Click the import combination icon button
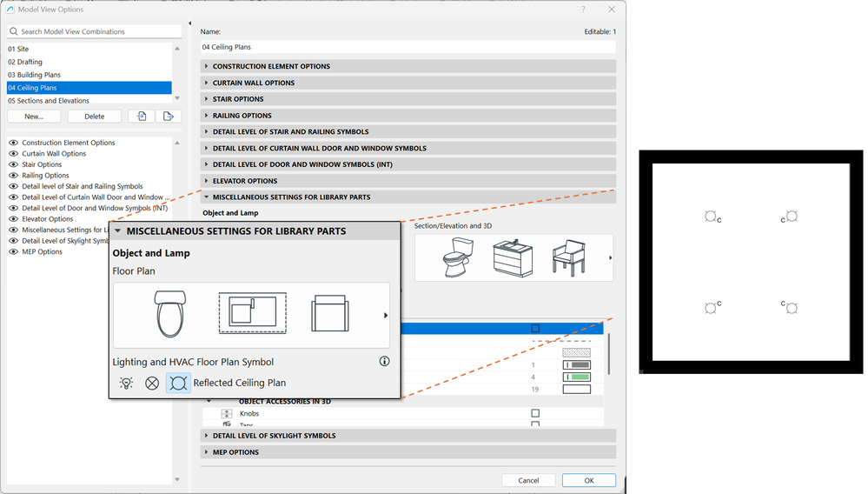This screenshot has width=868, height=494. (x=142, y=117)
